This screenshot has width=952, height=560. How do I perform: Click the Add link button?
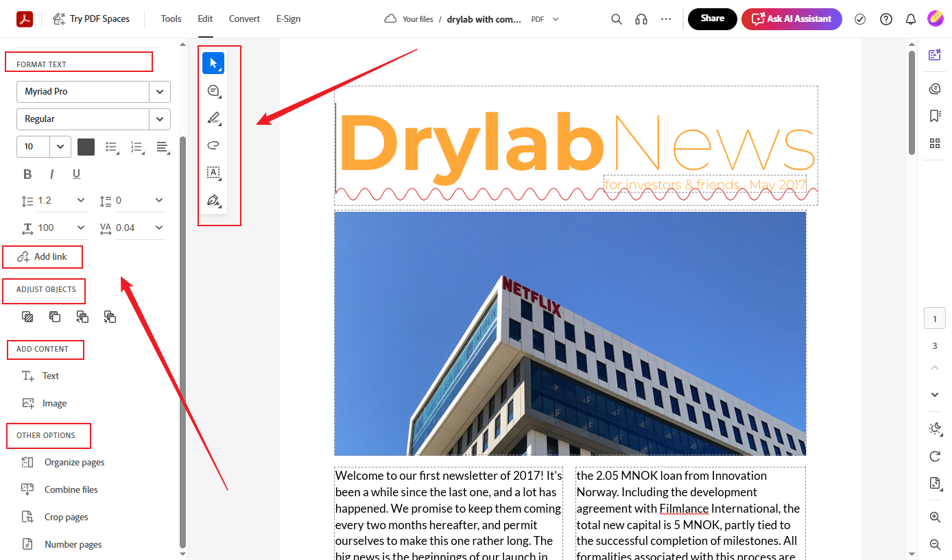[x=42, y=256]
